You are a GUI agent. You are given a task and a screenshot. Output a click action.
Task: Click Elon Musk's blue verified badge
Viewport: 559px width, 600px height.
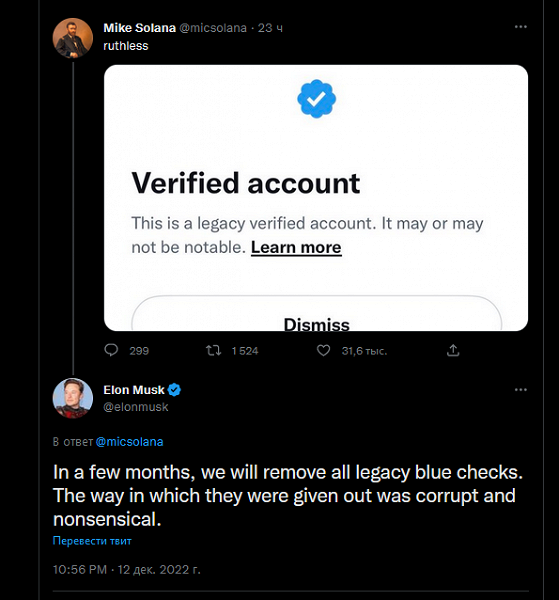pos(174,390)
